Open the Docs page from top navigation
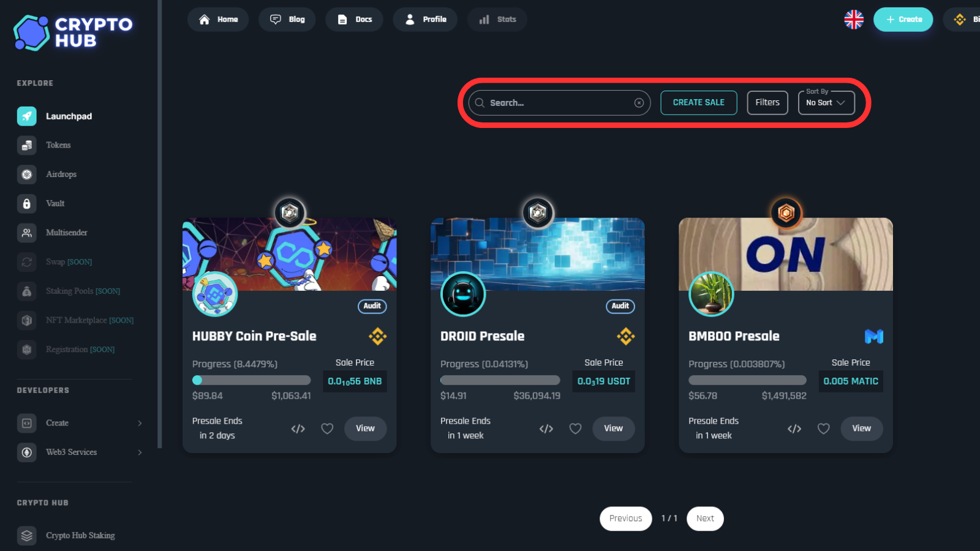Image resolution: width=980 pixels, height=551 pixels. click(x=355, y=20)
